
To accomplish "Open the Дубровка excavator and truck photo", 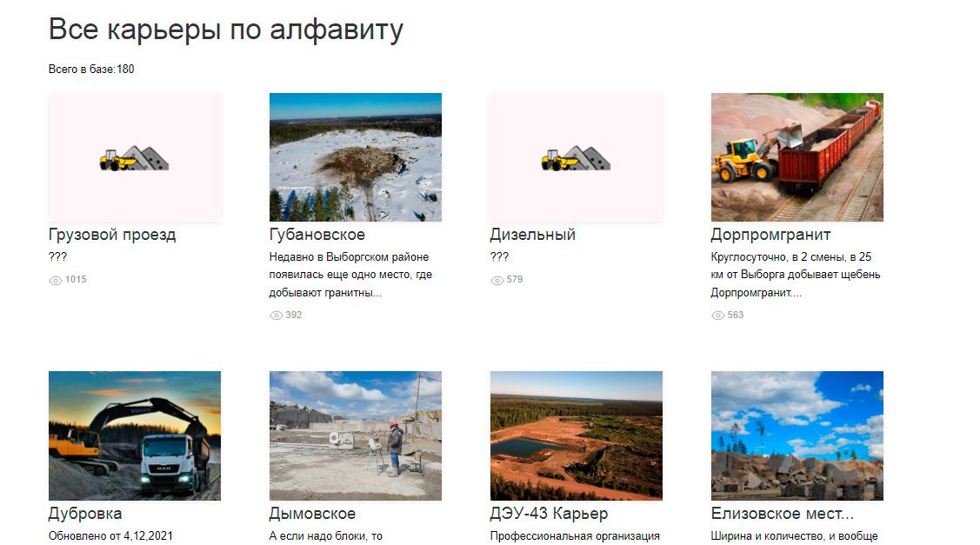I will 135,435.
